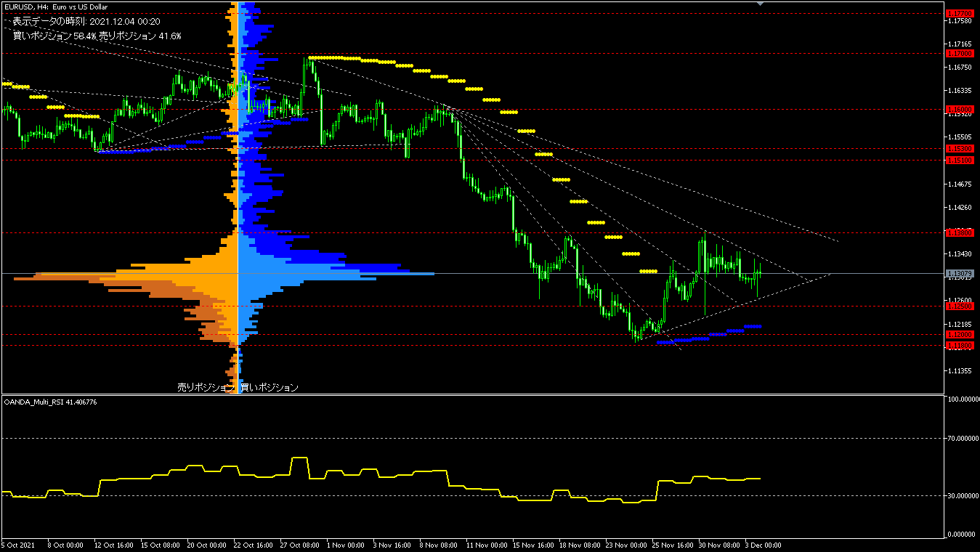Click the 1.14260 price scale value

pos(960,208)
